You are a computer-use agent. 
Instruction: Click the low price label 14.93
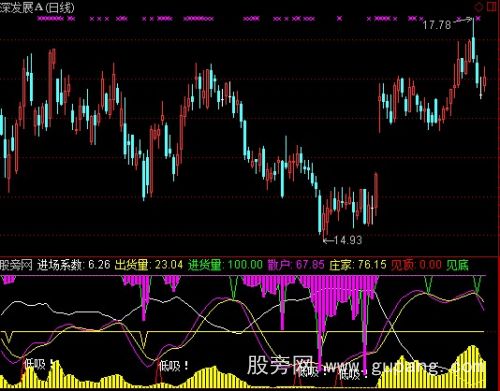347,240
